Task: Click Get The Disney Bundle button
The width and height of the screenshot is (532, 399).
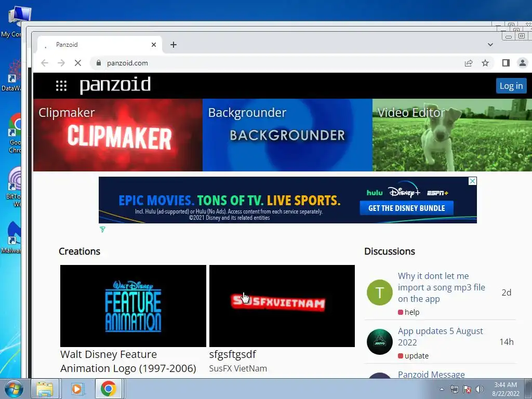Action: point(406,208)
